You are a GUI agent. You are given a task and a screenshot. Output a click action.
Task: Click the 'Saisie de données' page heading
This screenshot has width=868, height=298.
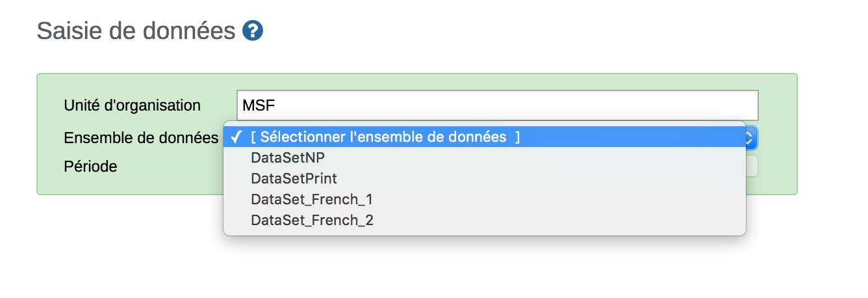[136, 31]
